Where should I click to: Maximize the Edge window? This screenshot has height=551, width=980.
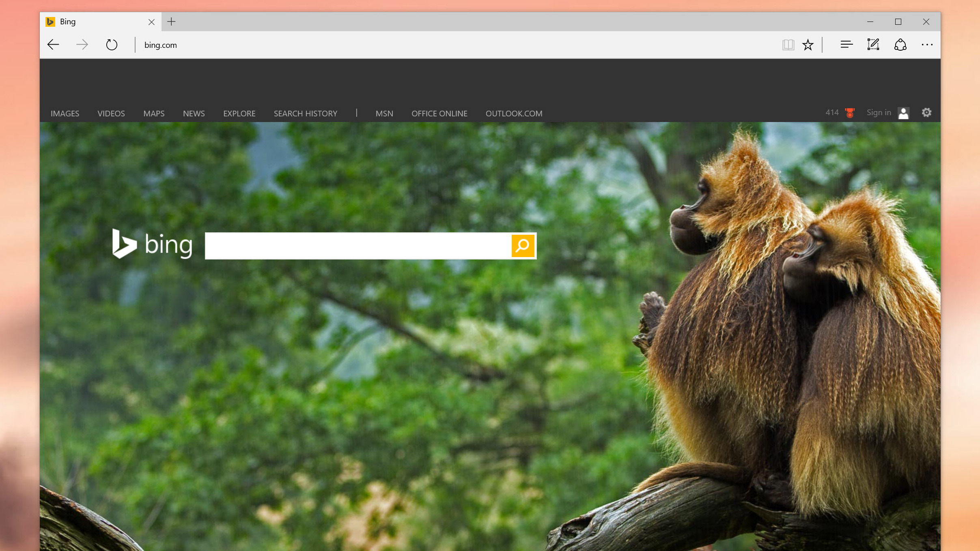pos(898,21)
